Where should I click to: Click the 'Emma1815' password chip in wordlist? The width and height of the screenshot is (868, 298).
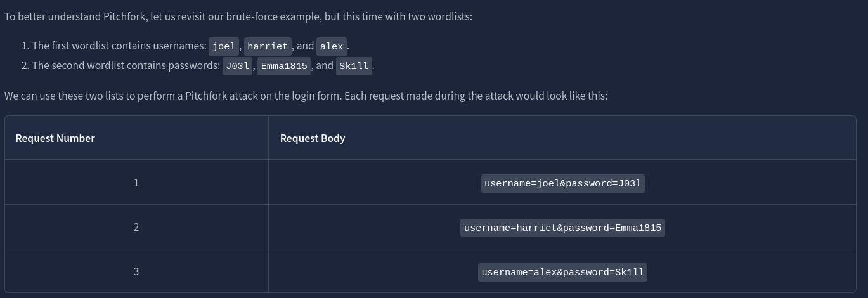click(x=284, y=66)
